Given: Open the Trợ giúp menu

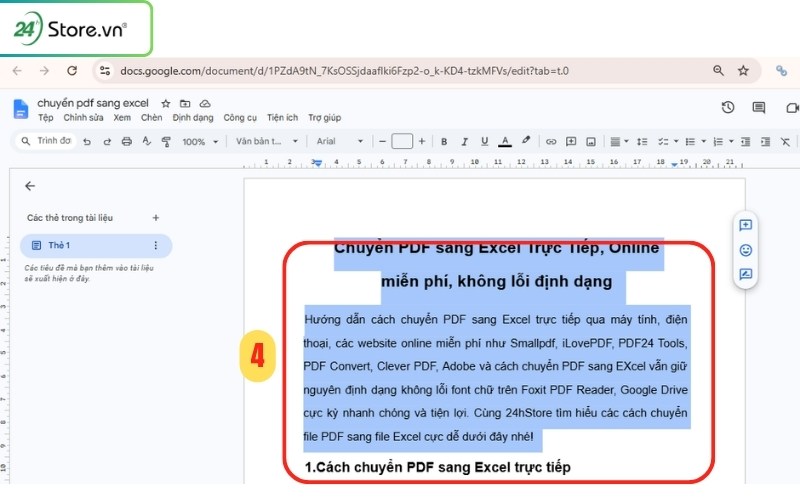Looking at the screenshot, I should [x=324, y=118].
